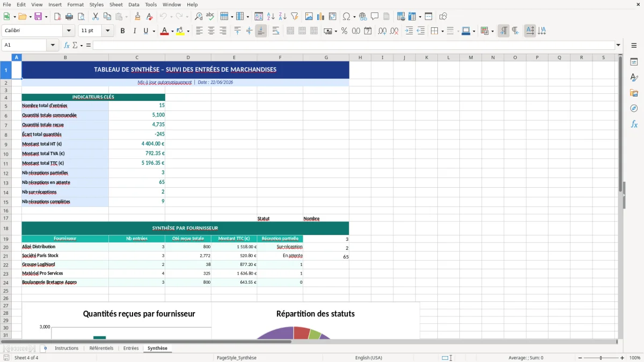This screenshot has width=644, height=362.
Task: Click the Draw Functions shapes icon
Action: point(443,17)
